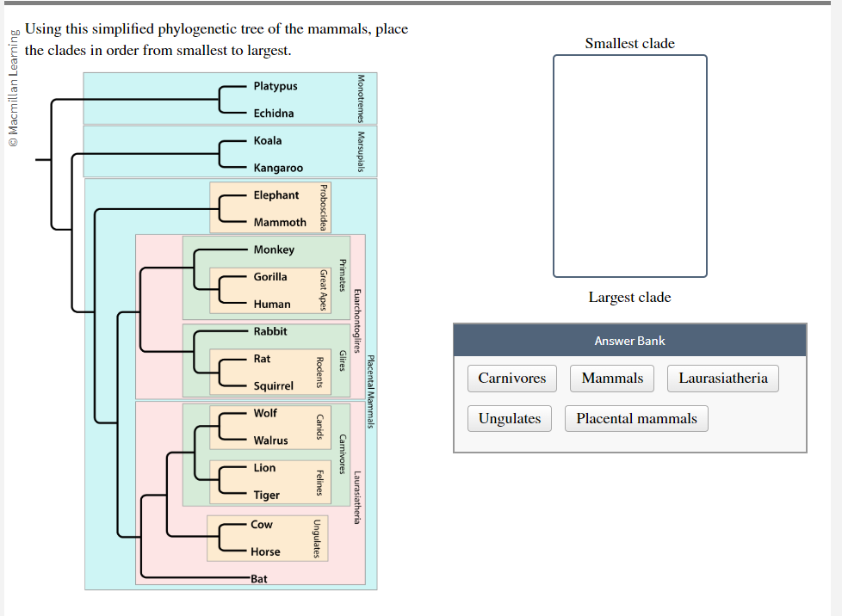The image size is (842, 616).
Task: Select the Placental mammals answer tile
Action: tap(635, 418)
